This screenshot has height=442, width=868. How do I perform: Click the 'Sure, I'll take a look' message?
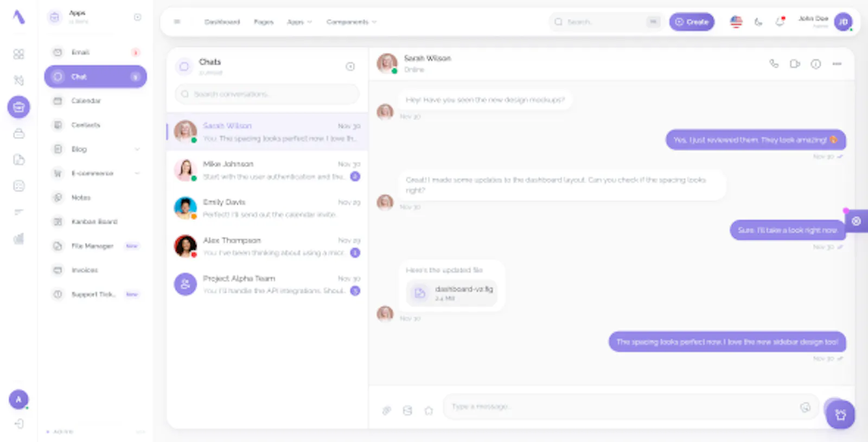pyautogui.click(x=788, y=230)
